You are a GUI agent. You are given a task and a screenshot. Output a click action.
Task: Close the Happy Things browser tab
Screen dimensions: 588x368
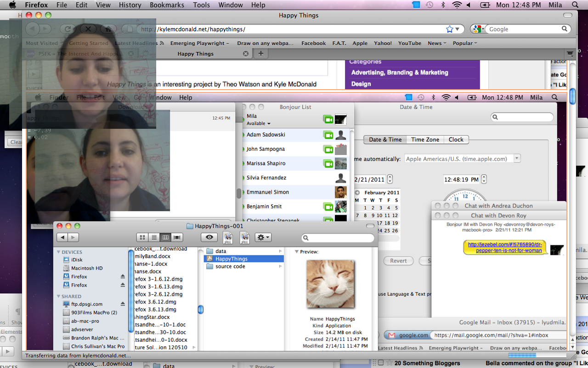246,54
